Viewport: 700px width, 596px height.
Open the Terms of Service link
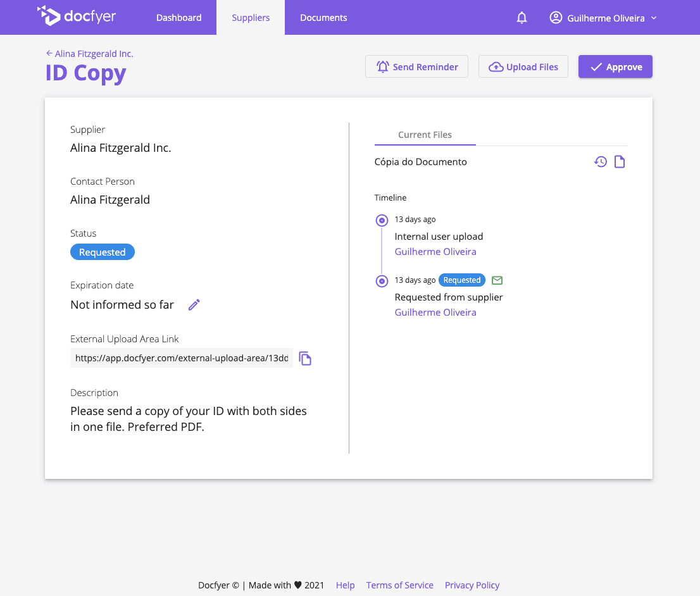(x=399, y=585)
